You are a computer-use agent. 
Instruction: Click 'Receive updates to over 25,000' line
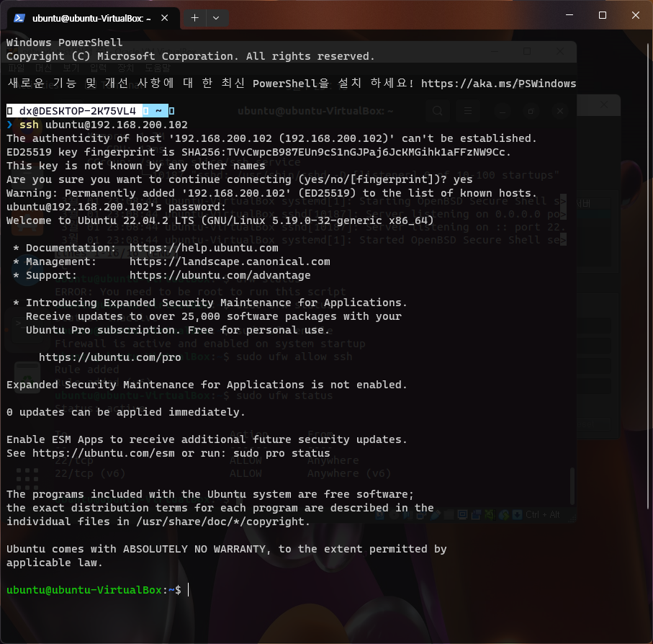[214, 316]
